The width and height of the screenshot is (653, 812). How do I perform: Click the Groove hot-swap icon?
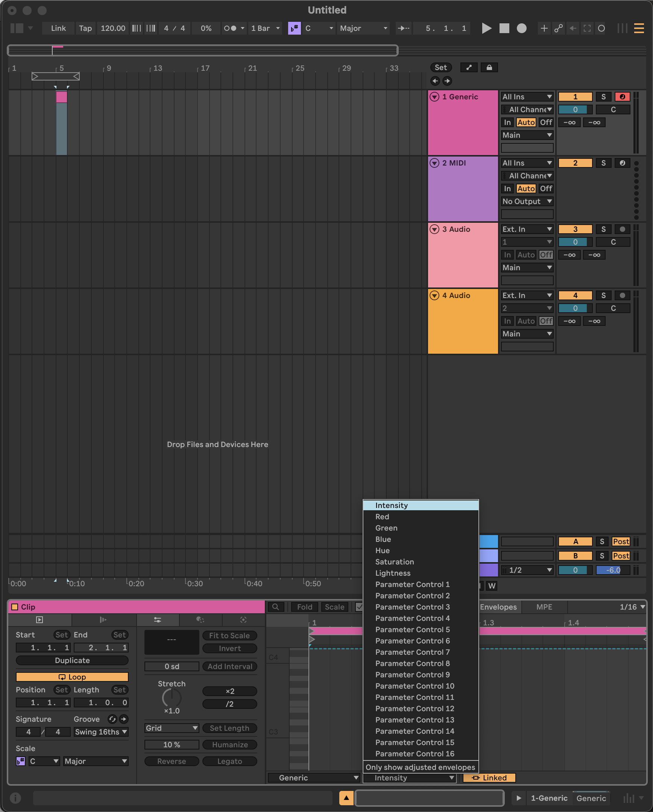click(x=112, y=719)
